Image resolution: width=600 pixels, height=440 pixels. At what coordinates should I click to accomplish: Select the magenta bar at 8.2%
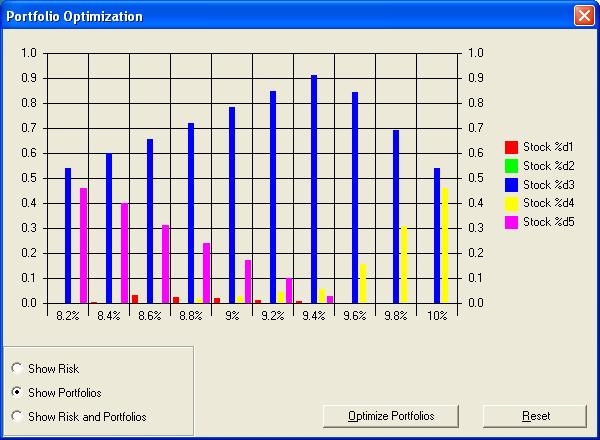84,246
